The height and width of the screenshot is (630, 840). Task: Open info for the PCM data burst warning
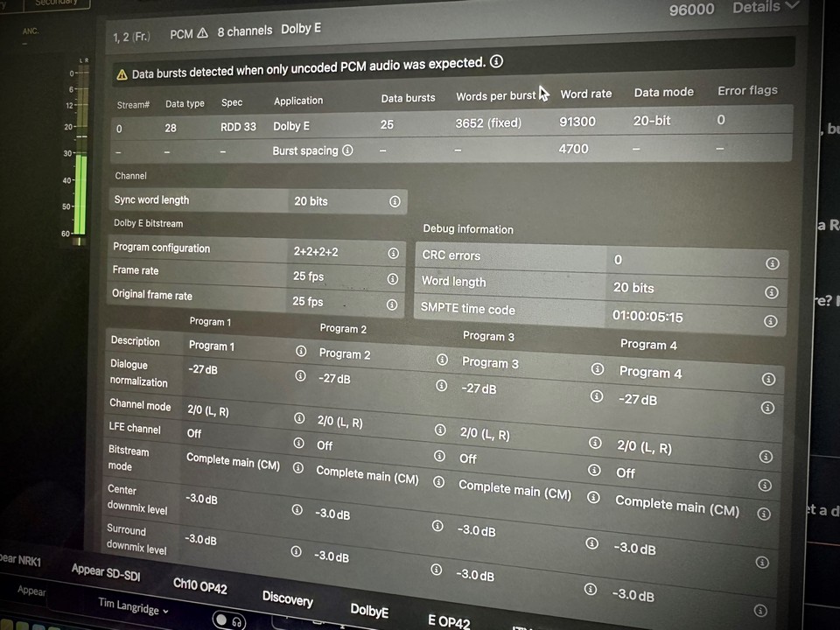coord(497,61)
